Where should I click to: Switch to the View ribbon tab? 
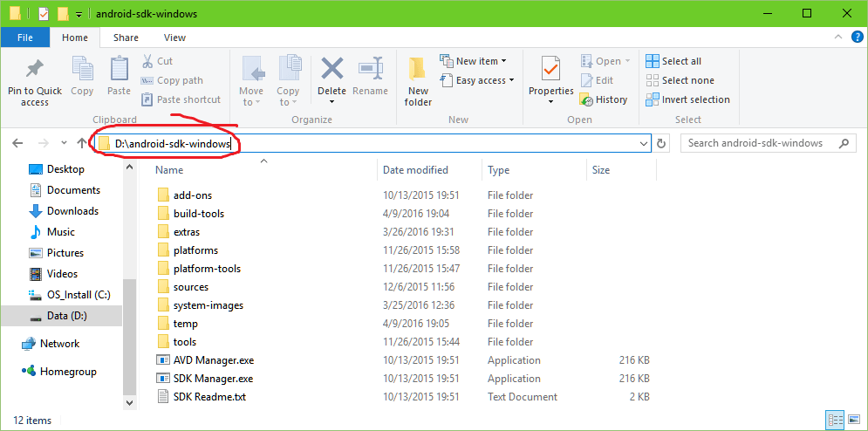[x=174, y=38]
